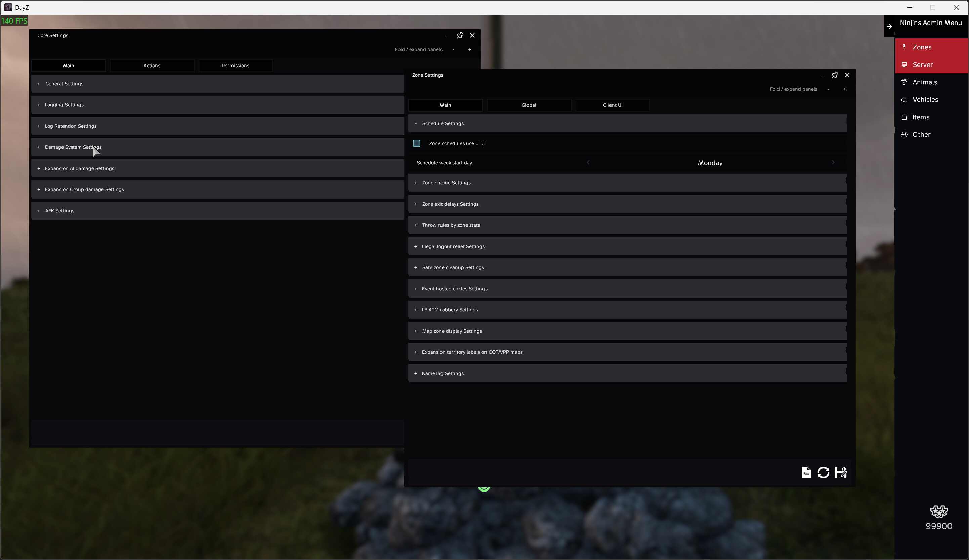Expand Damage System Settings

(218, 147)
